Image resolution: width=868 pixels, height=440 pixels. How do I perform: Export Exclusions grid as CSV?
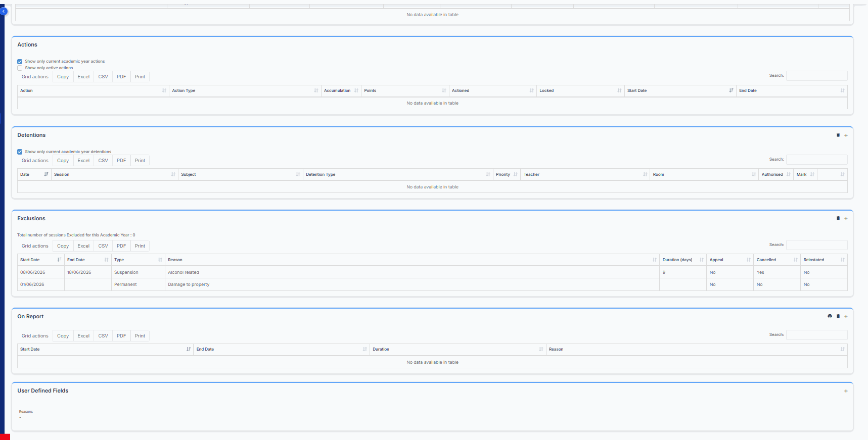click(x=103, y=246)
